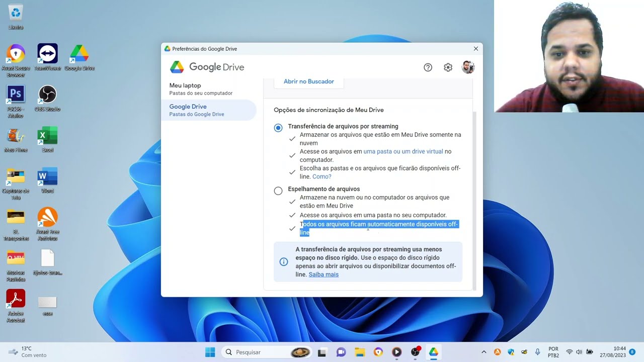Select Espelhamento de arquivos radio option
The height and width of the screenshot is (362, 644).
point(278,191)
